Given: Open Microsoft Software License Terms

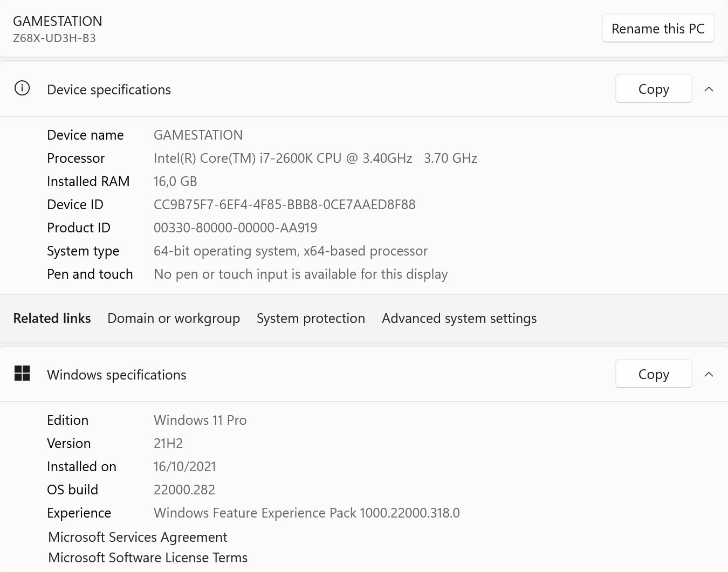Looking at the screenshot, I should (x=148, y=558).
